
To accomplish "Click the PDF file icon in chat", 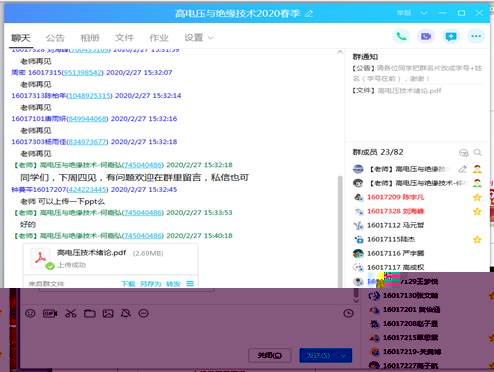I will tap(41, 259).
